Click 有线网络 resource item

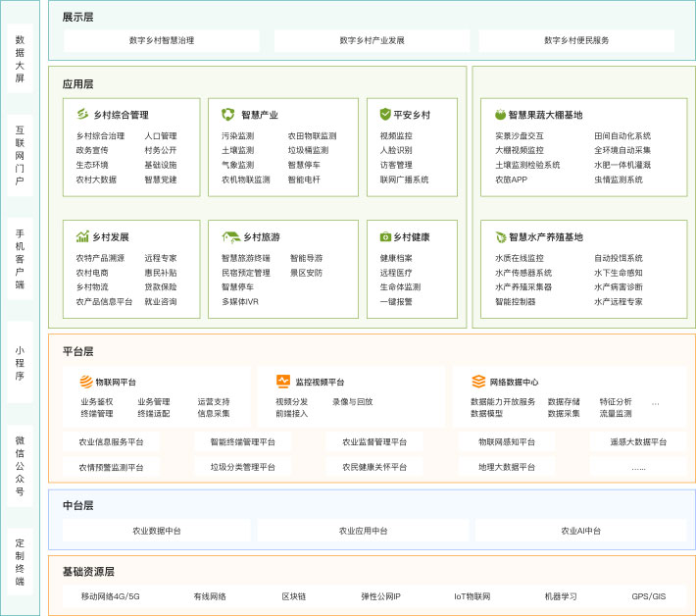click(x=210, y=596)
